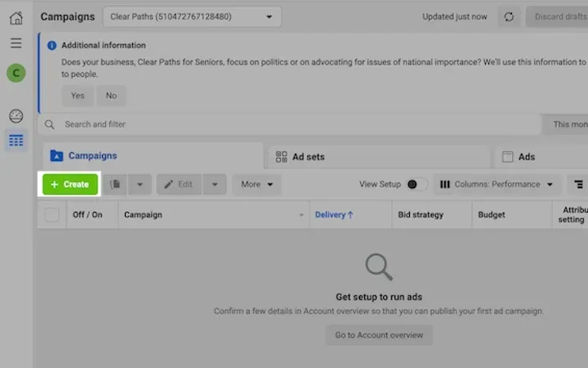Expand the Edit options dropdown arrow
The height and width of the screenshot is (368, 588).
[215, 184]
